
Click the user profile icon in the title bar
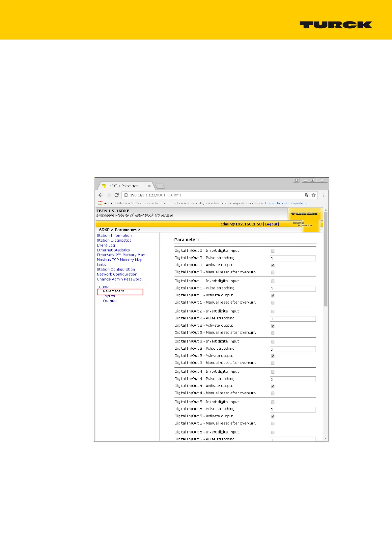296,180
